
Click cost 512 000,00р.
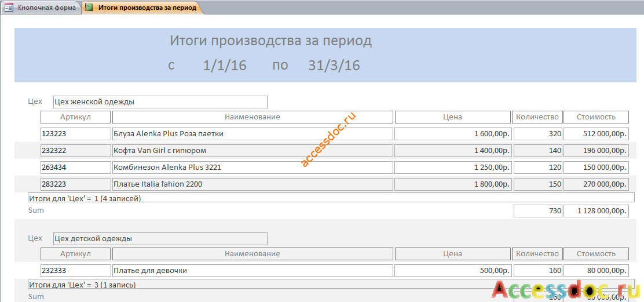point(596,134)
